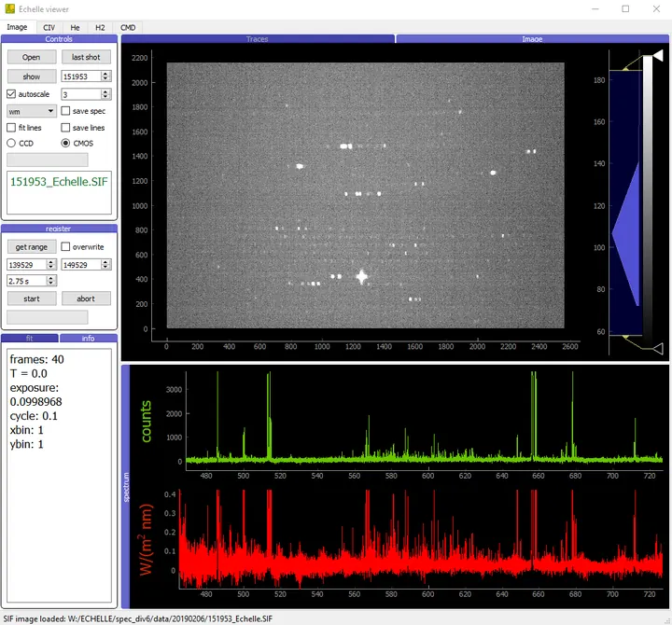Click the 151953_Echelle.SIF filename text
Viewport: 672px width, 625px height.
(59, 182)
